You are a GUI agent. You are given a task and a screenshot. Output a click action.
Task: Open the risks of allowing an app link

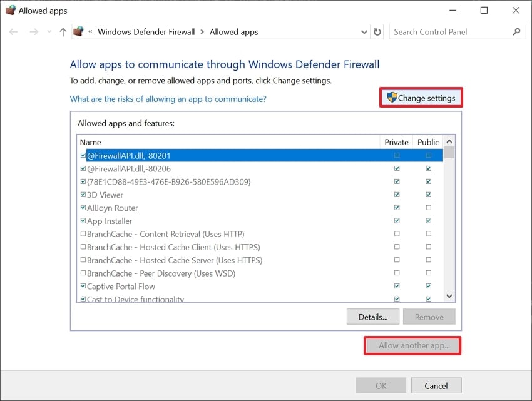pos(168,99)
